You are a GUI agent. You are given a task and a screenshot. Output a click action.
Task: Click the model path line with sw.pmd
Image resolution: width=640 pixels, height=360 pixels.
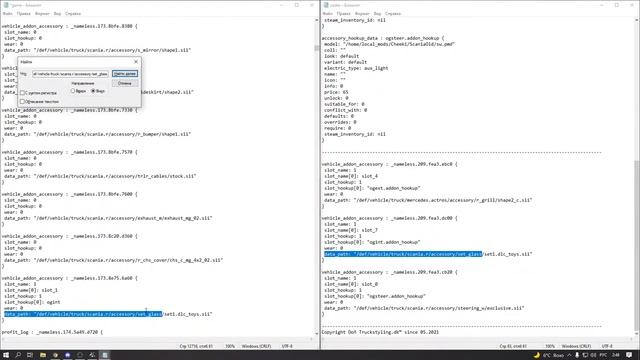389,44
